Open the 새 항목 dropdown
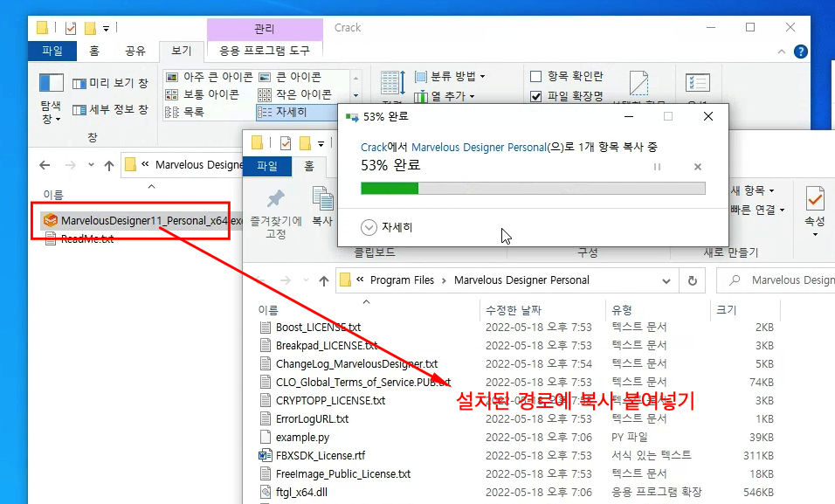835x504 pixels. [x=752, y=190]
